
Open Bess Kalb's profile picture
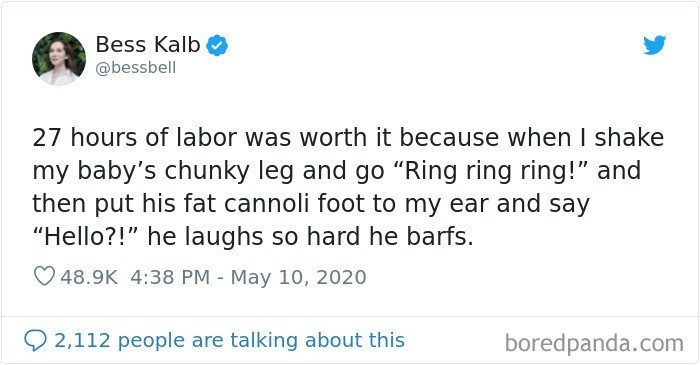(59, 58)
